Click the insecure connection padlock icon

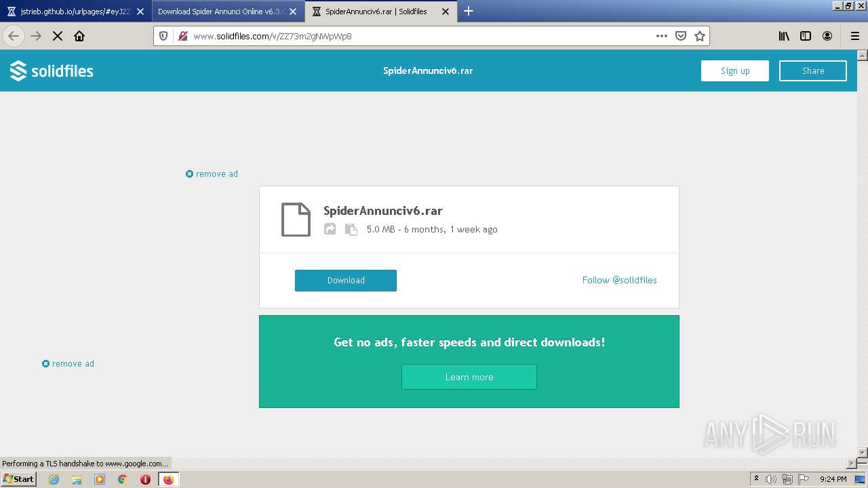pos(182,36)
